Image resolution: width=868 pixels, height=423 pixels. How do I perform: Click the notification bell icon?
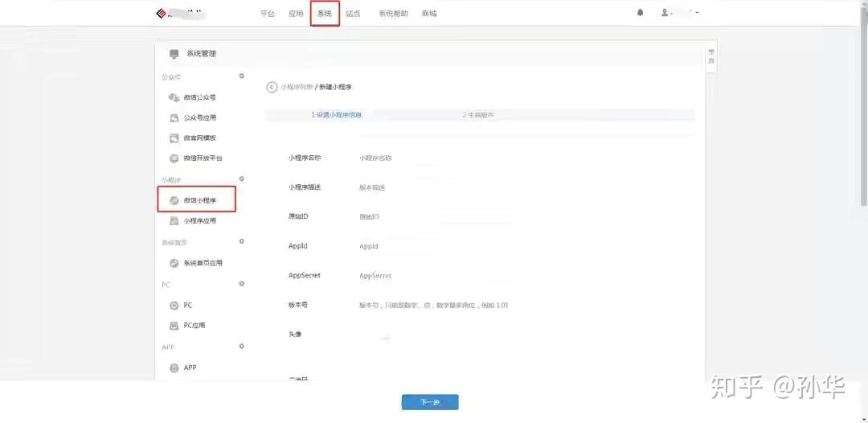(641, 13)
